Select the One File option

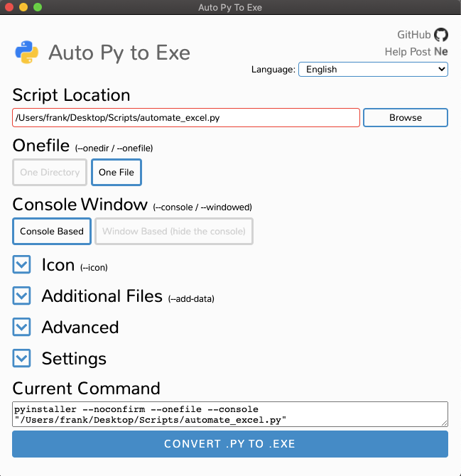click(116, 172)
